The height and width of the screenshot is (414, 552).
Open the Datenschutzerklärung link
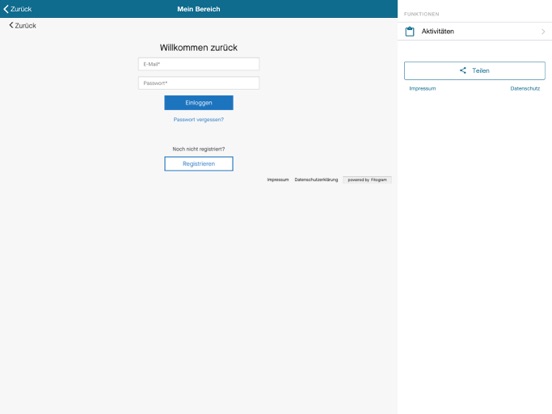click(316, 180)
